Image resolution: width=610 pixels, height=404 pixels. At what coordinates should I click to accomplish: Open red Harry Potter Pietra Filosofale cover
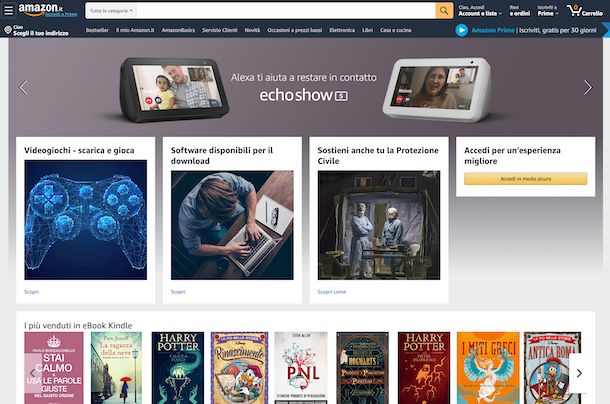[x=424, y=368]
